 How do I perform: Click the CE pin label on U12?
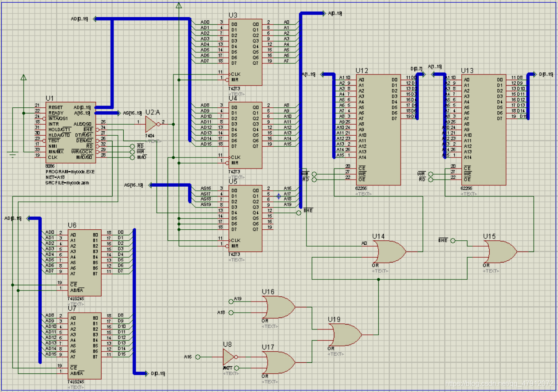362,169
